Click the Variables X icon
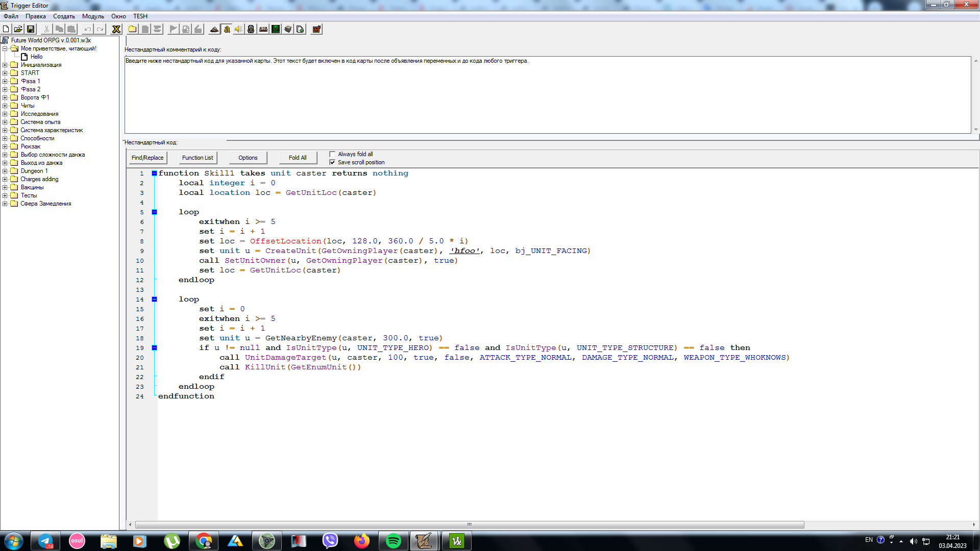Screen dimensions: 980x551 pyautogui.click(x=116, y=29)
